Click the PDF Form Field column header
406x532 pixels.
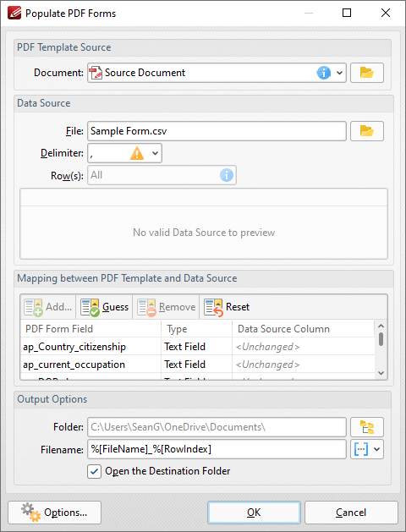point(91,329)
